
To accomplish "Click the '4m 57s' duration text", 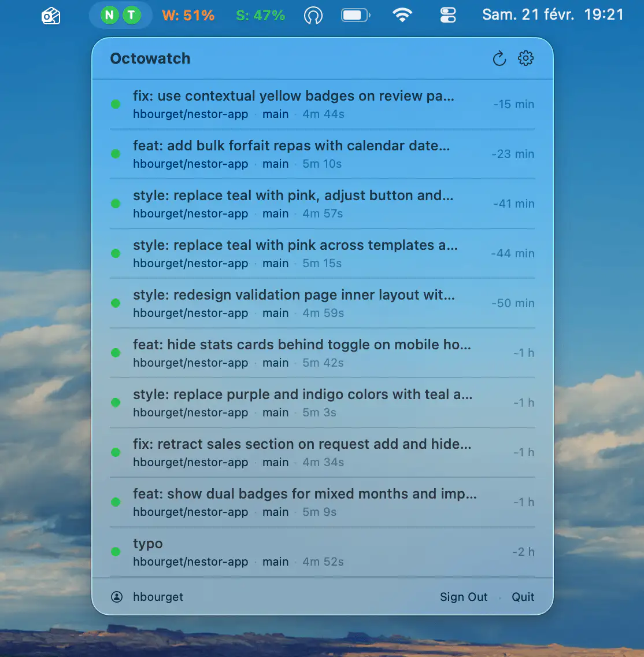I will (323, 213).
